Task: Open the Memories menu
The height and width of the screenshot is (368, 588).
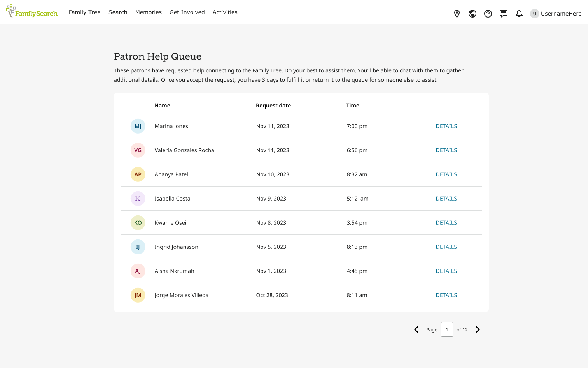Action: [149, 12]
